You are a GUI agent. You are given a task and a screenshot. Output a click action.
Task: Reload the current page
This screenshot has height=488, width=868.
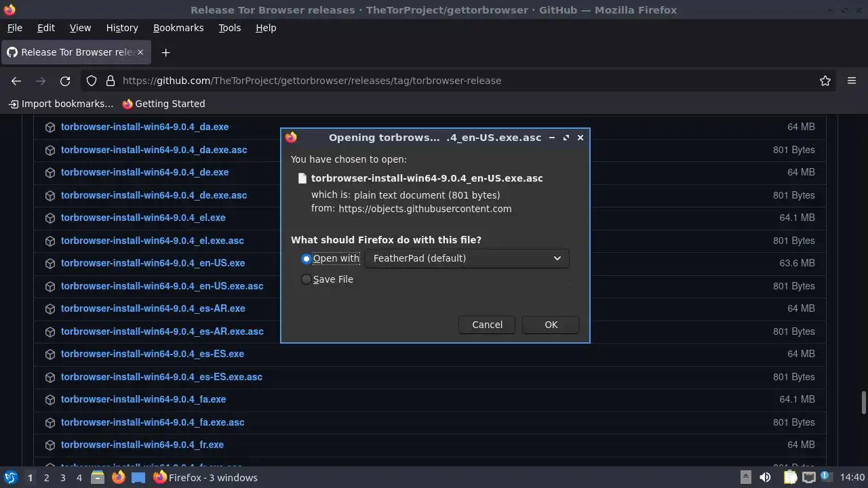[x=65, y=81]
